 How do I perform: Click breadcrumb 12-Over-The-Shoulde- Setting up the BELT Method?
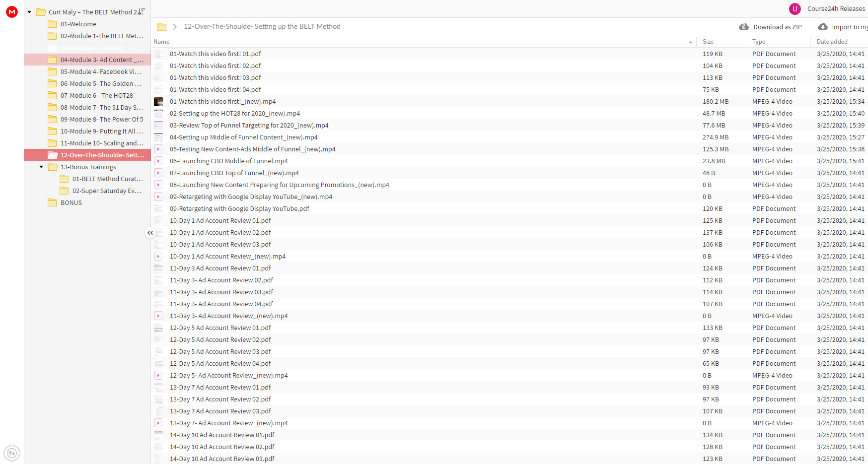262,27
